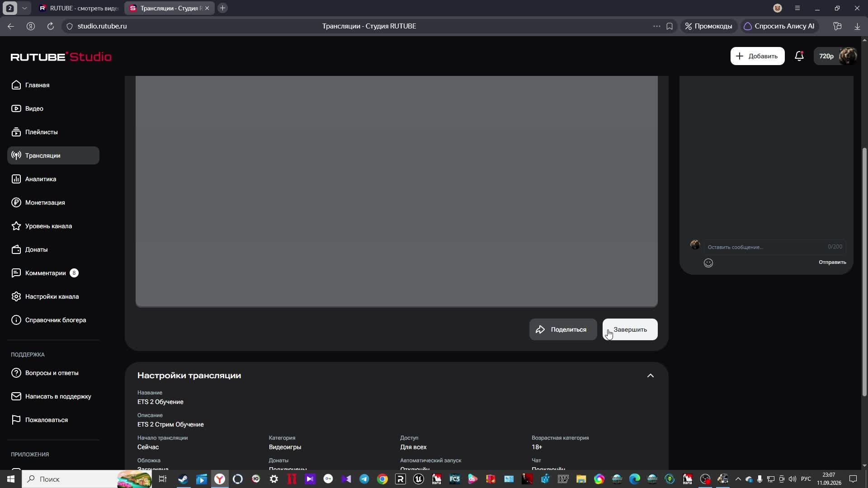Open Монетизация in the sidebar

point(53,202)
